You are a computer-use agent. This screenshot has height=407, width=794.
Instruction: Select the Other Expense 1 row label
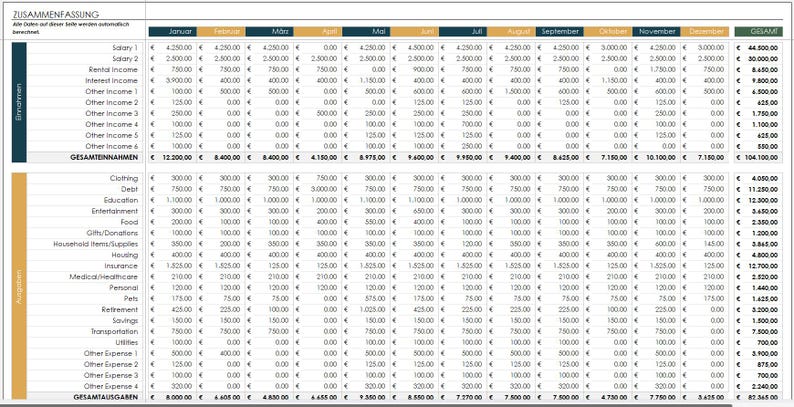[111, 353]
